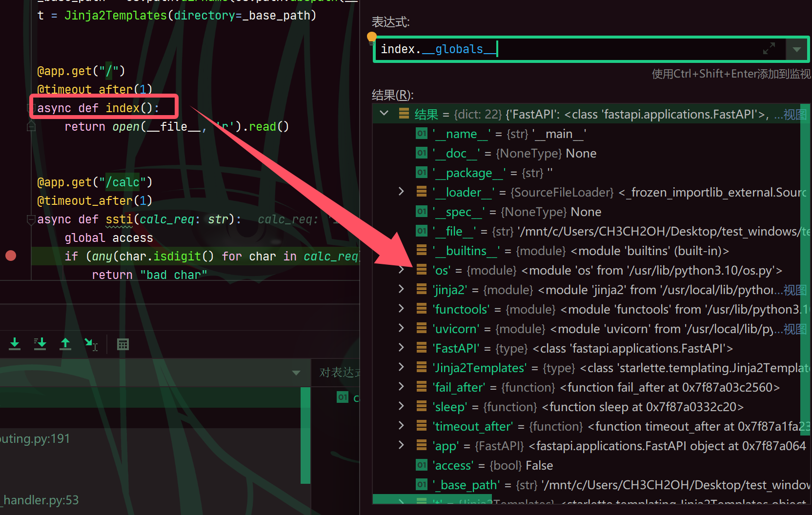Click the @app.get("/calc") decorator line
This screenshot has width=812, height=515.
[95, 182]
